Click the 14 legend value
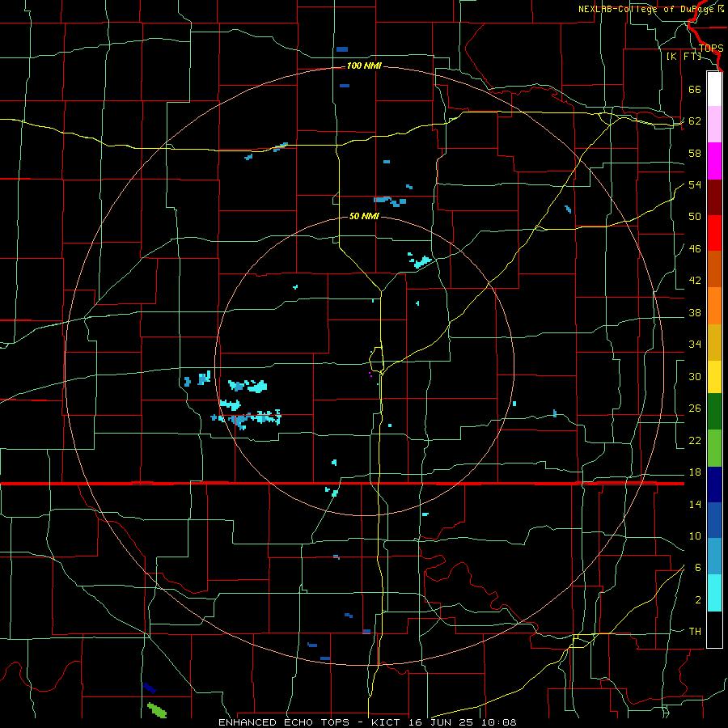The height and width of the screenshot is (728, 728). pos(695,505)
